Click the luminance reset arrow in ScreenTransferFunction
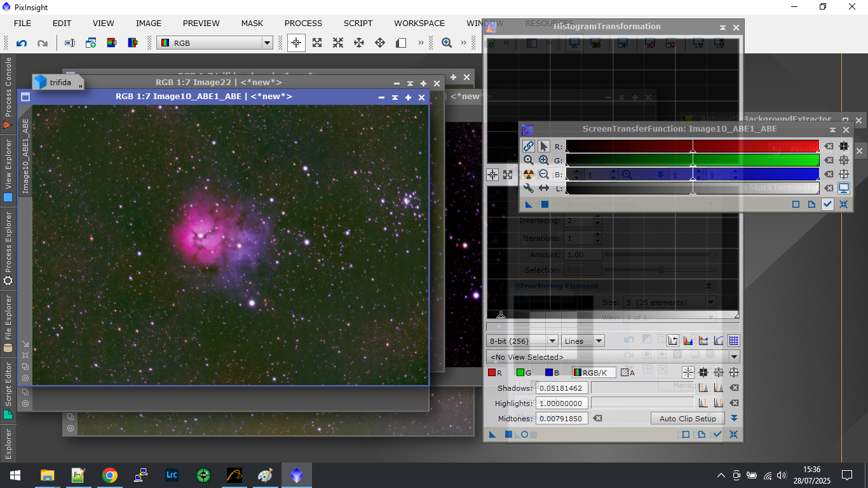Image resolution: width=868 pixels, height=488 pixels. point(829,188)
